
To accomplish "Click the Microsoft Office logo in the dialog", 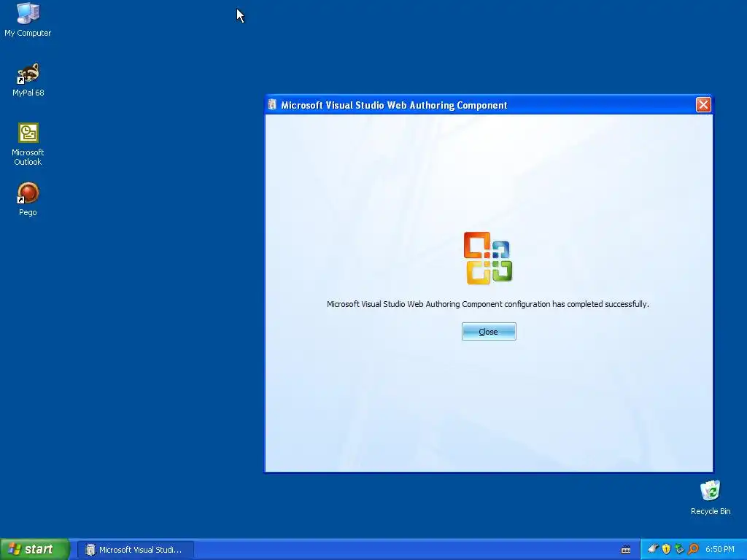I will [488, 258].
